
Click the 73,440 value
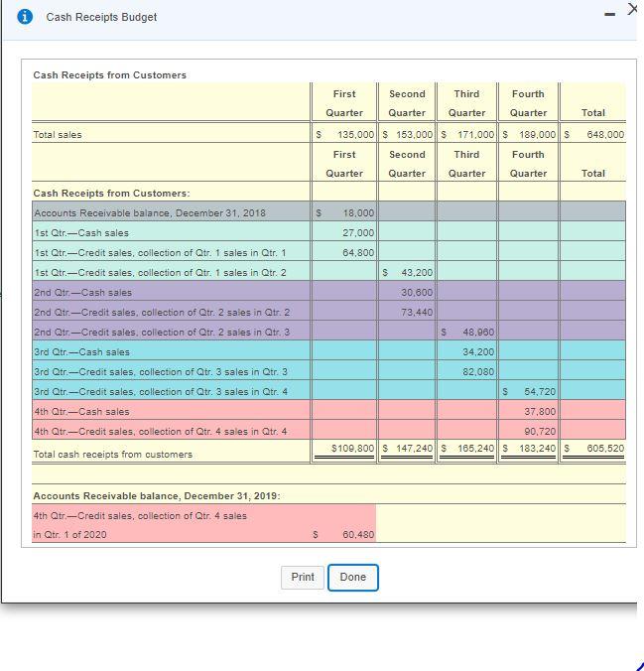[x=417, y=312]
